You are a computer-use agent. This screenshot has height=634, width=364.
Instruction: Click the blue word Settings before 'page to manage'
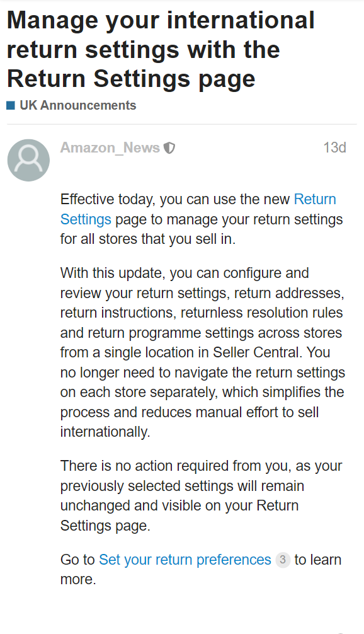coord(86,219)
